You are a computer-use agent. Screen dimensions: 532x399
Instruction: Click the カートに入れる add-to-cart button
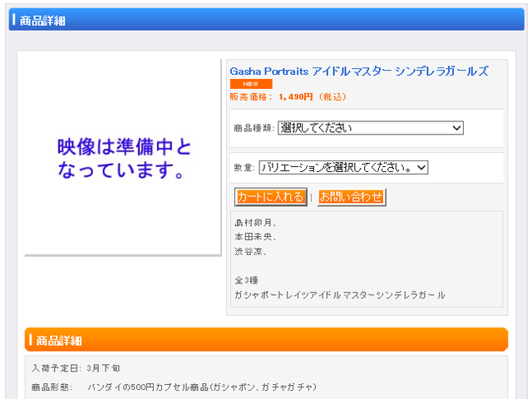click(x=271, y=197)
